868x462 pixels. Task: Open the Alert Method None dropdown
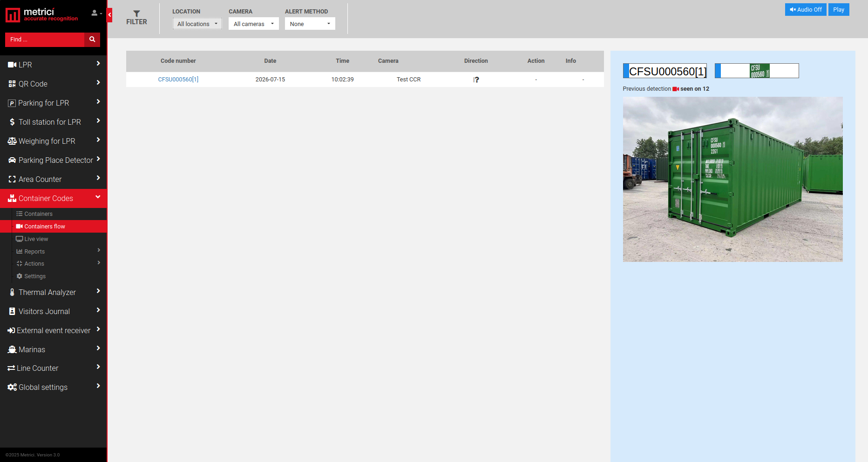(x=310, y=24)
